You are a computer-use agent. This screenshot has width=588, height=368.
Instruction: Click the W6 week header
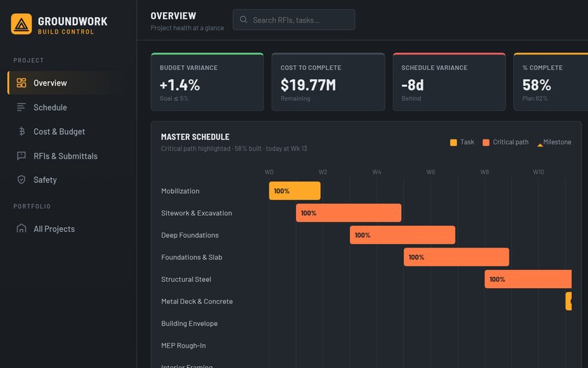click(430, 172)
